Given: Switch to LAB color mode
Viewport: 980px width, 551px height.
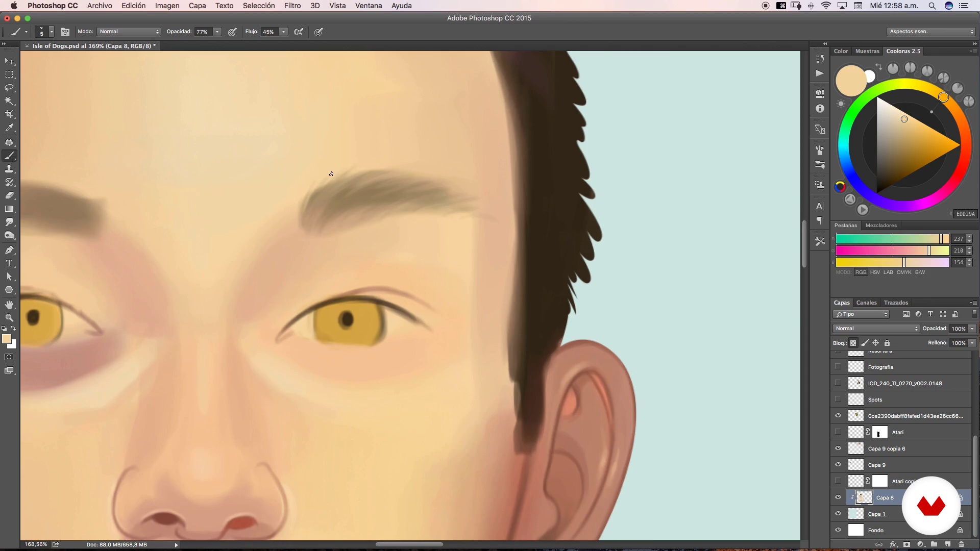Looking at the screenshot, I should 888,272.
